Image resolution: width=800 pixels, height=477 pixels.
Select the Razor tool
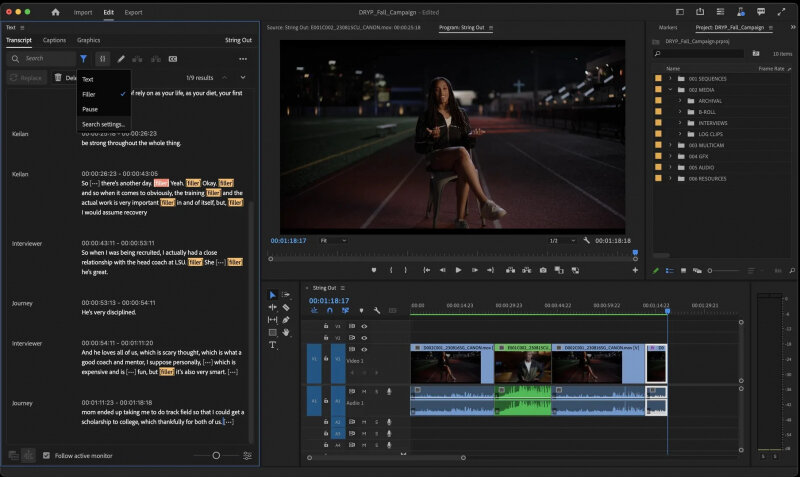pyautogui.click(x=286, y=308)
